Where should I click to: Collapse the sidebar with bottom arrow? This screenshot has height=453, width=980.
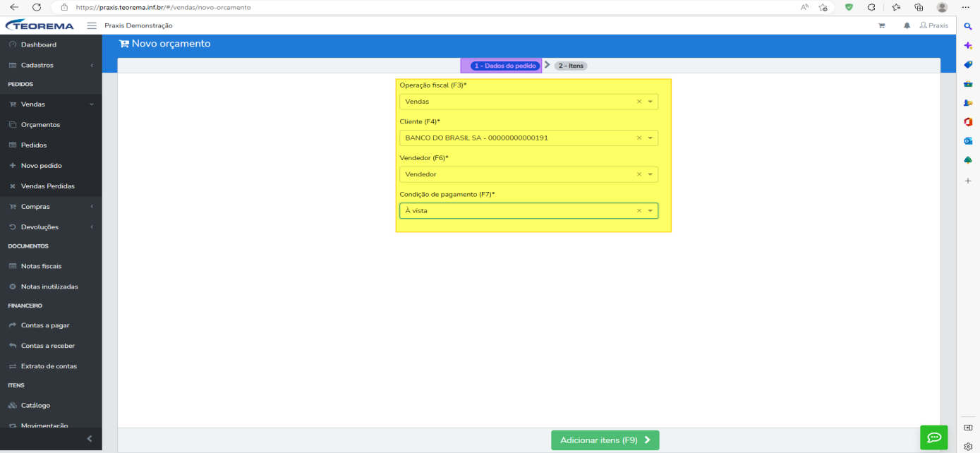[x=89, y=439]
